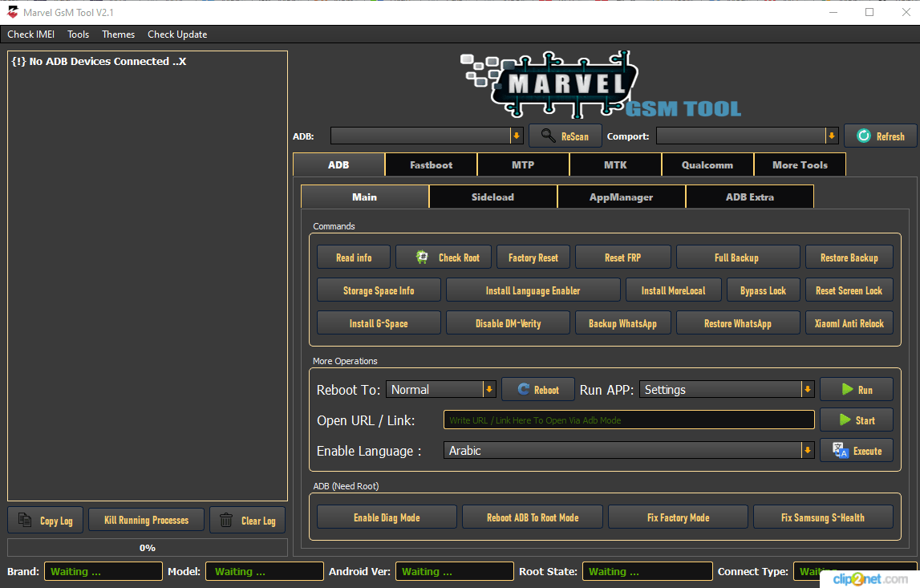Click the green play icon on Run button
The height and width of the screenshot is (588, 920).
tap(846, 389)
